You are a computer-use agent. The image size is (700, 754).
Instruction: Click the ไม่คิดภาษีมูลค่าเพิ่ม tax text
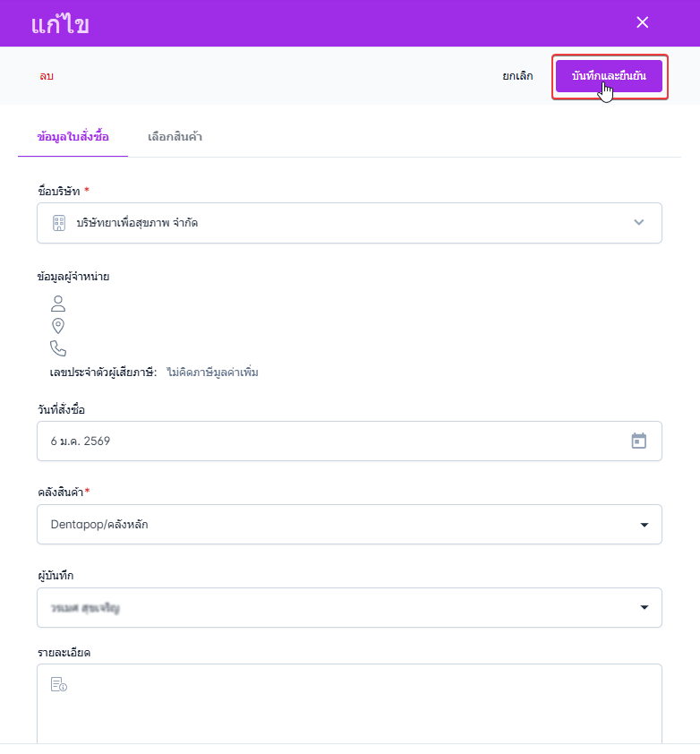pos(212,372)
